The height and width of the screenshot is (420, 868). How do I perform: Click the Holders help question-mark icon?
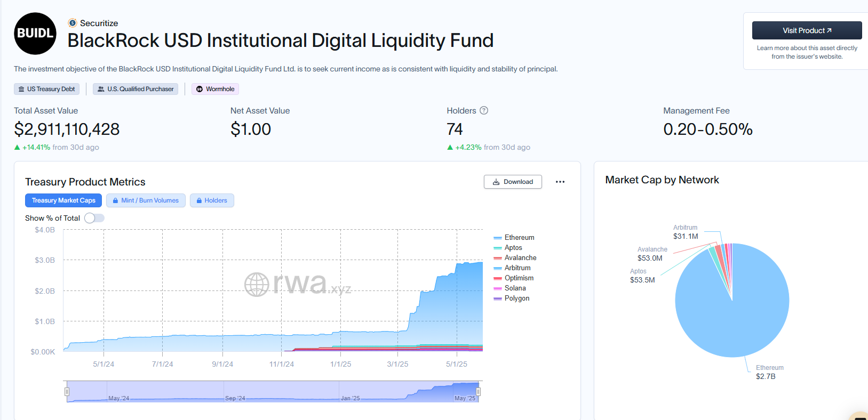484,110
